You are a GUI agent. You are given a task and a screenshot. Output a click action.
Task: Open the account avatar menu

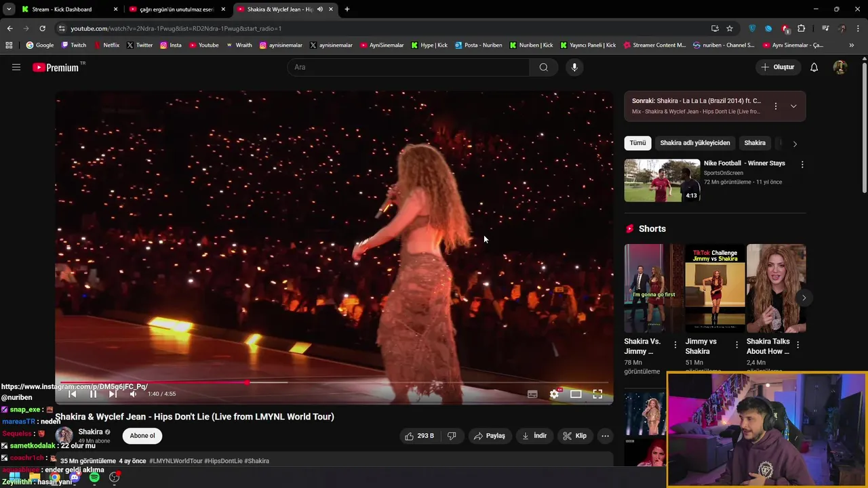[840, 67]
